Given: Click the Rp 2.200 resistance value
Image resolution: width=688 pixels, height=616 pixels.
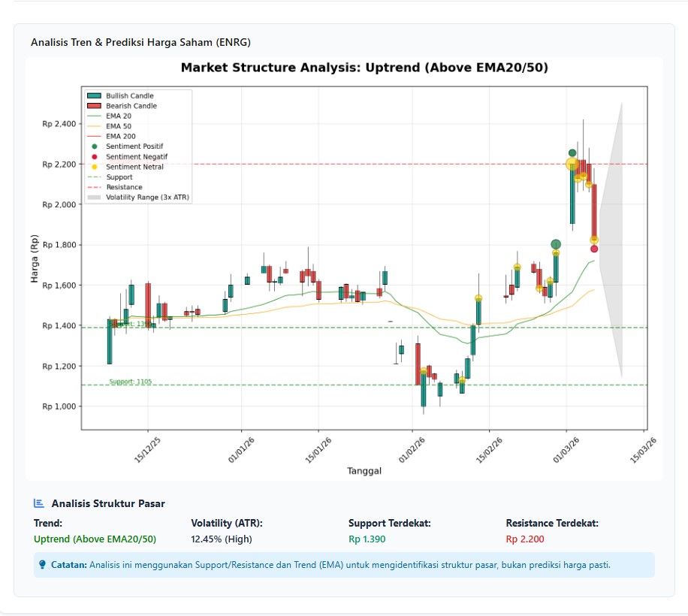Looking at the screenshot, I should 525,539.
